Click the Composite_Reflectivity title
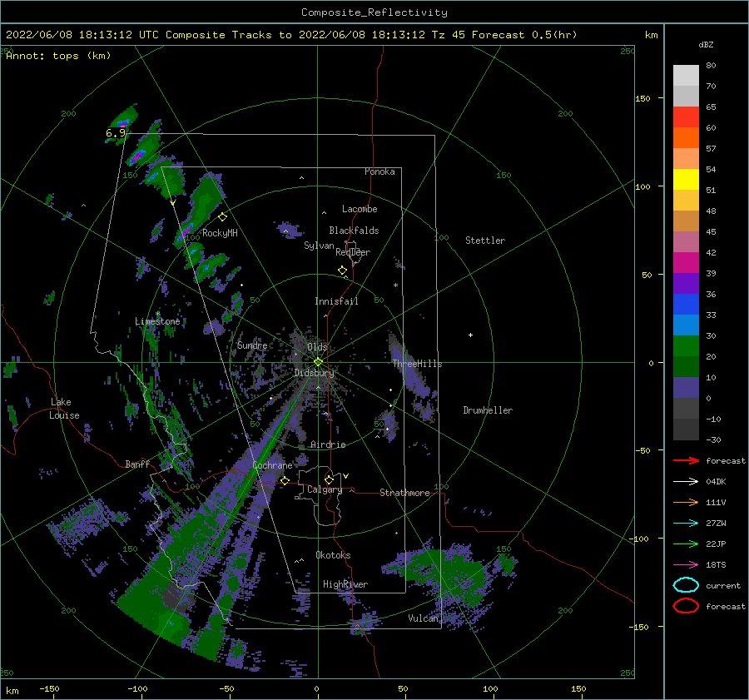 click(x=374, y=12)
